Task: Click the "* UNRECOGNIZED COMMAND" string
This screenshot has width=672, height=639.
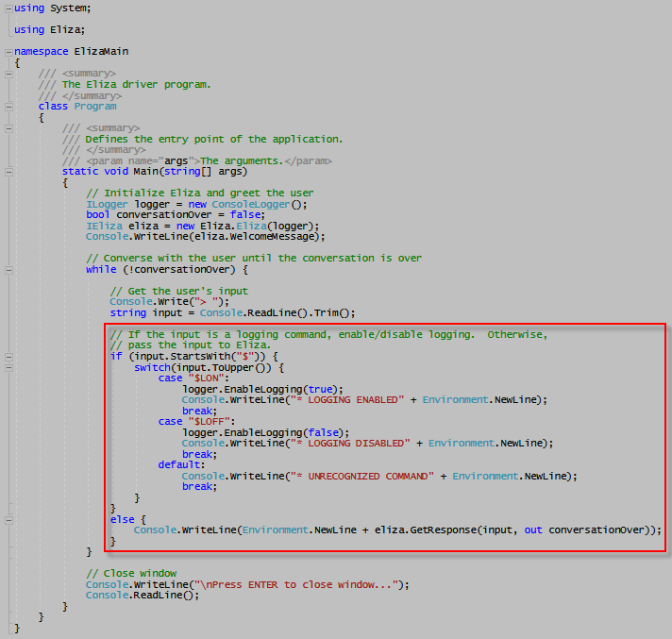Action: point(362,476)
